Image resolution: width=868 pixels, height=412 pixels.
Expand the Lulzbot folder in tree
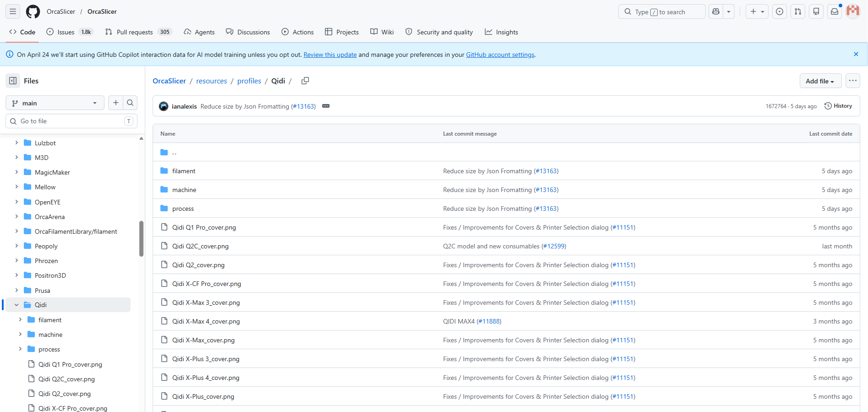point(16,143)
